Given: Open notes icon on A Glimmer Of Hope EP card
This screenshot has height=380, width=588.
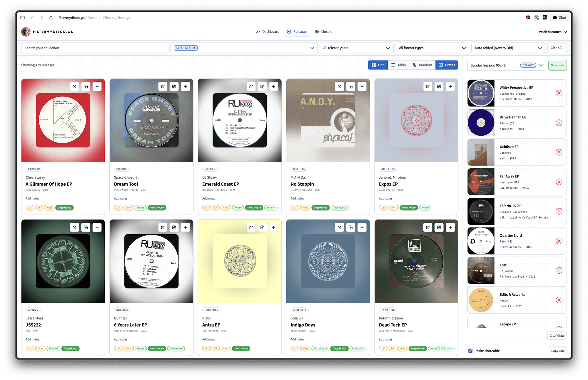Looking at the screenshot, I should [86, 86].
